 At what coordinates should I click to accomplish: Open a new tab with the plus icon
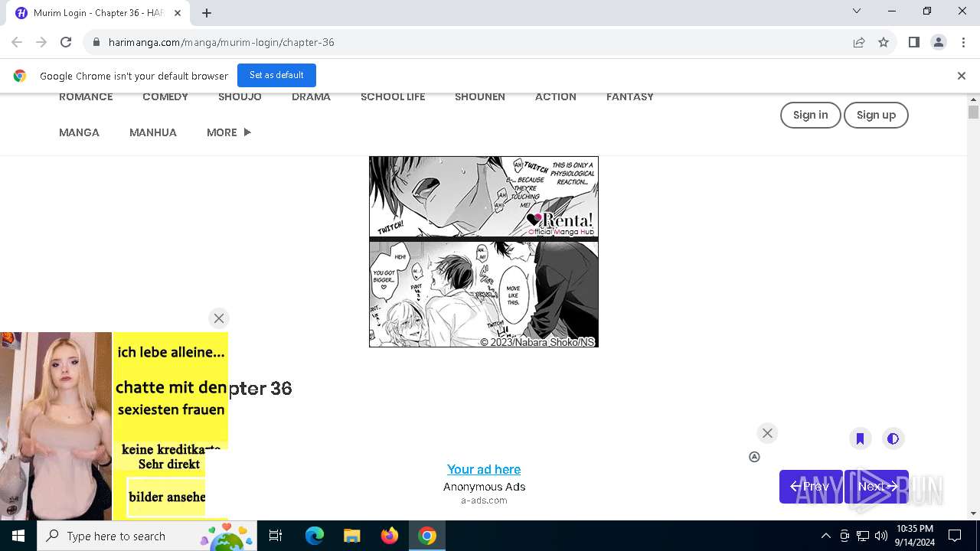pos(207,13)
